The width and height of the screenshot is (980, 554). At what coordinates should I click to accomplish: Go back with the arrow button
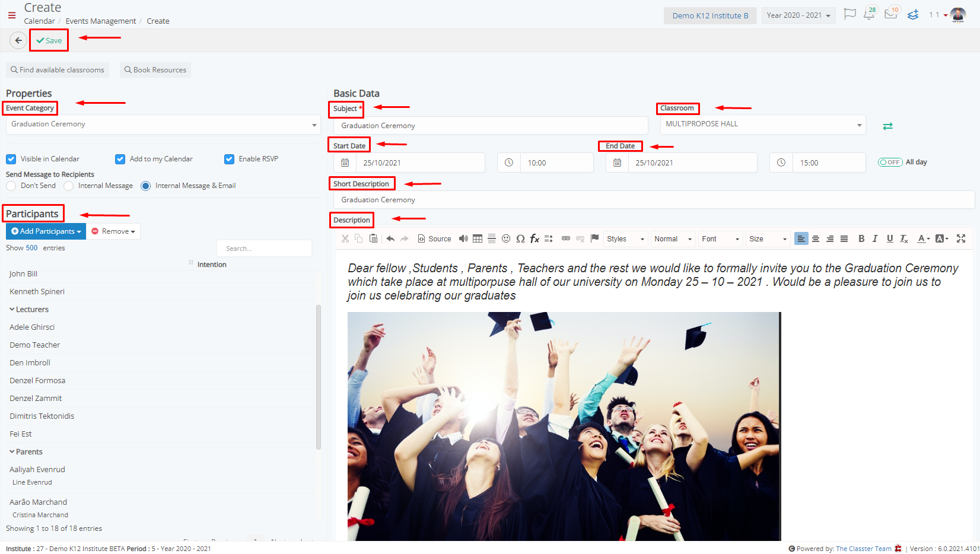point(18,40)
